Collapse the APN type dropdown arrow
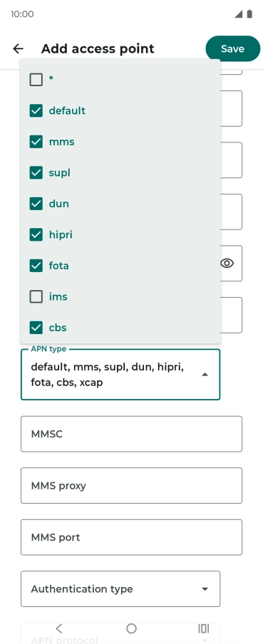The image size is (263, 644). (205, 375)
